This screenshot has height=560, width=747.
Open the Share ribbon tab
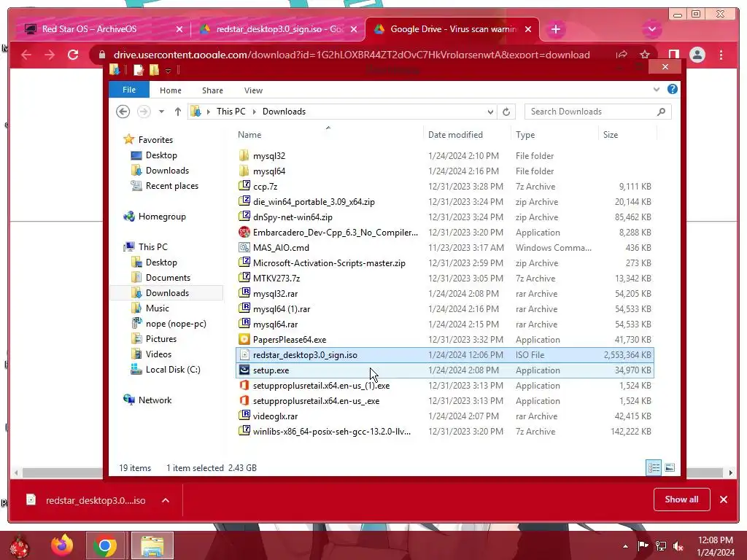point(212,90)
